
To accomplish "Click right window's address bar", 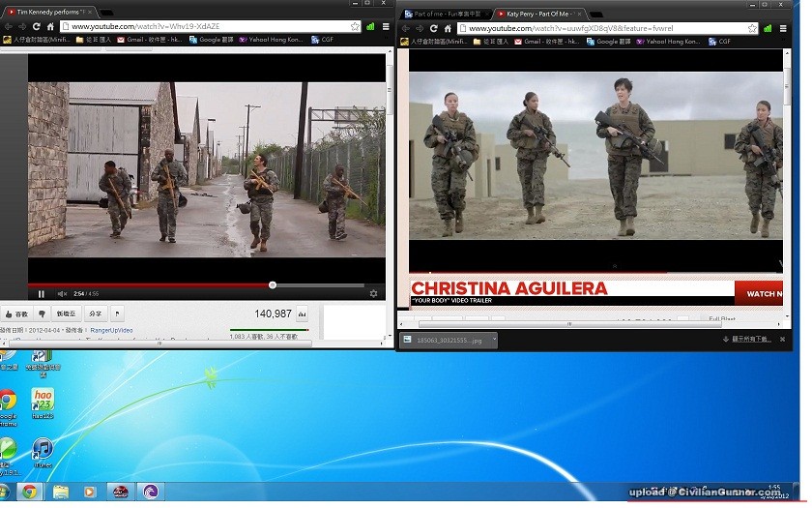I will tap(599, 28).
